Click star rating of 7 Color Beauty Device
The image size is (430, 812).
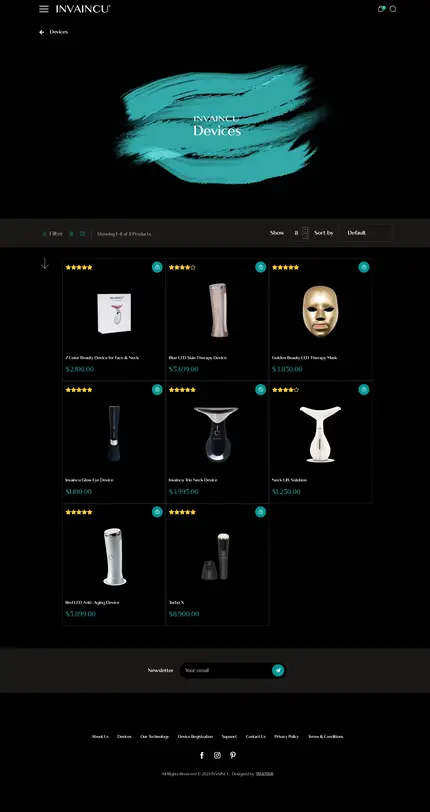tap(79, 267)
